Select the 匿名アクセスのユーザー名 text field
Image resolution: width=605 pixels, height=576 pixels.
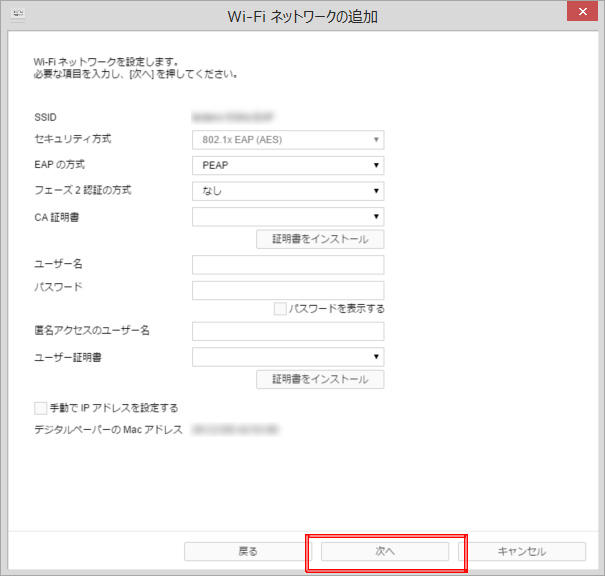[287, 331]
